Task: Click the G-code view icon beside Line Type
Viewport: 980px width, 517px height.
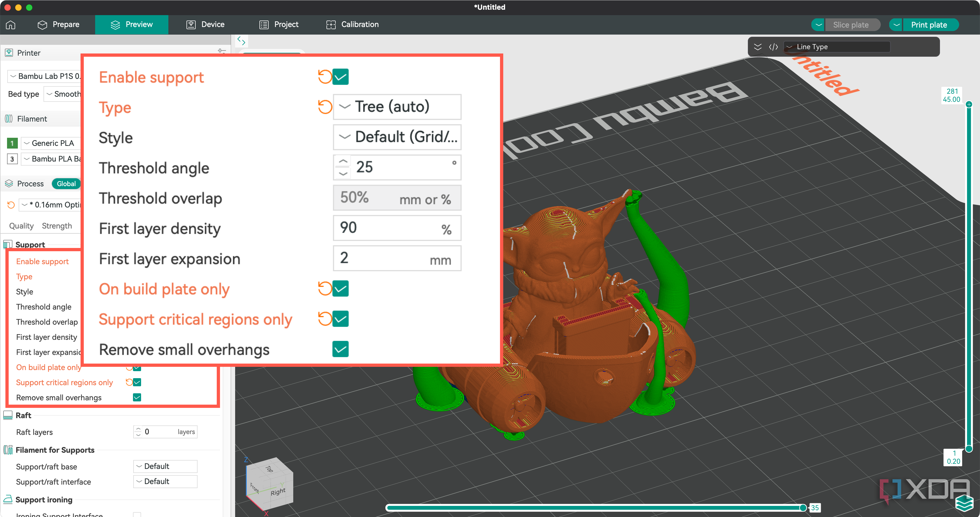Action: [773, 47]
